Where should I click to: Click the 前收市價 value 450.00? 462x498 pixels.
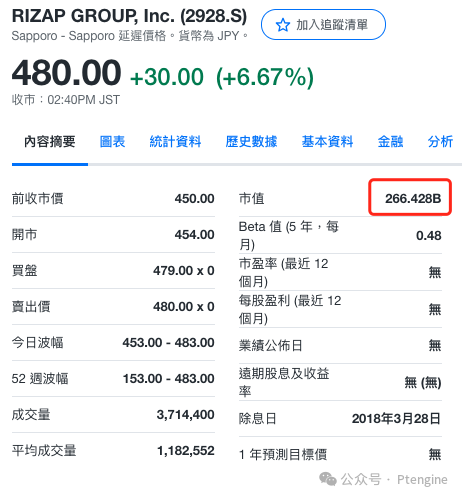pyautogui.click(x=194, y=199)
